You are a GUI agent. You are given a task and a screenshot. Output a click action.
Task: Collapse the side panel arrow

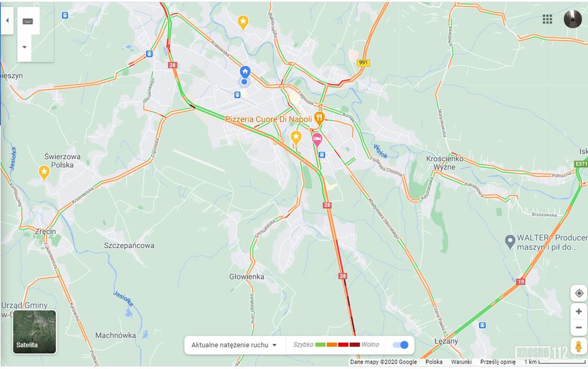pyautogui.click(x=7, y=20)
